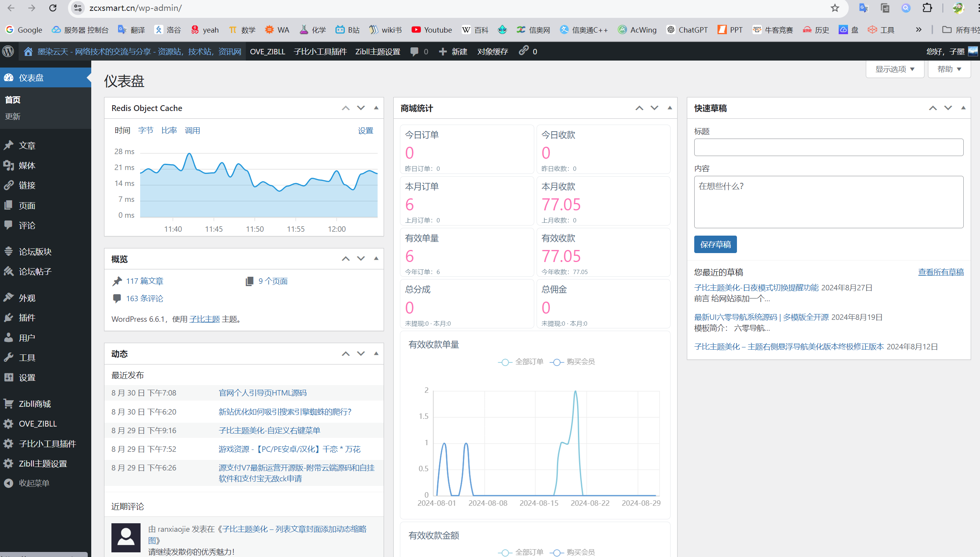Expand the 显示选项 screen options dropdown

[895, 69]
